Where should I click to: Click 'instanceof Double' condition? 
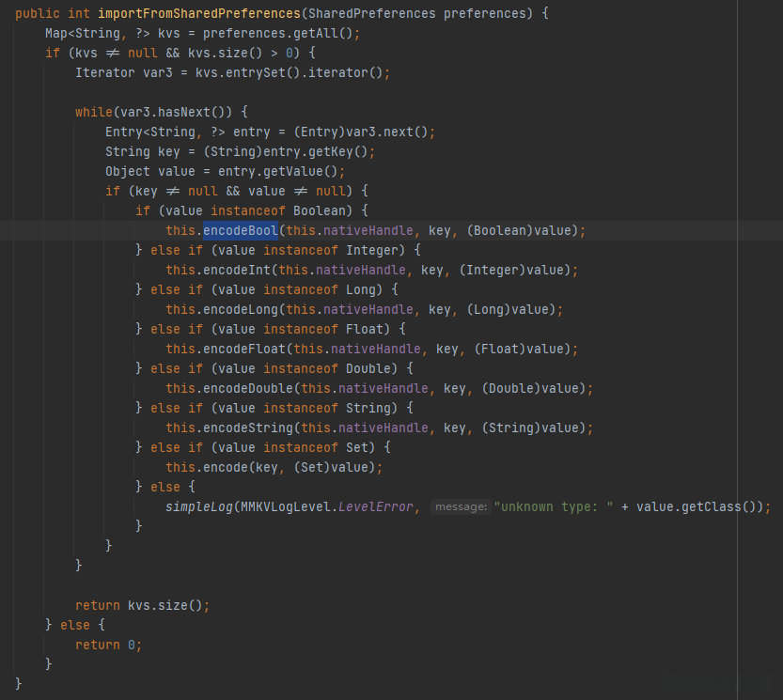[x=326, y=368]
